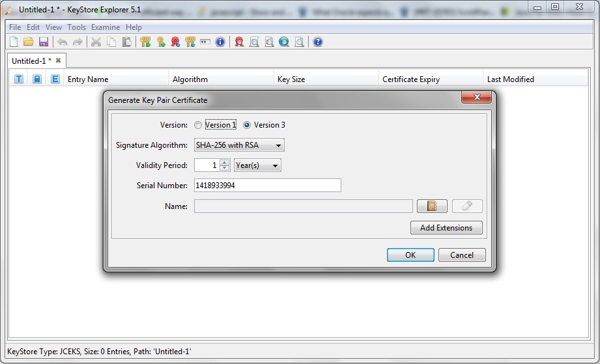Click the Cancel button
This screenshot has width=600, height=364.
[462, 255]
